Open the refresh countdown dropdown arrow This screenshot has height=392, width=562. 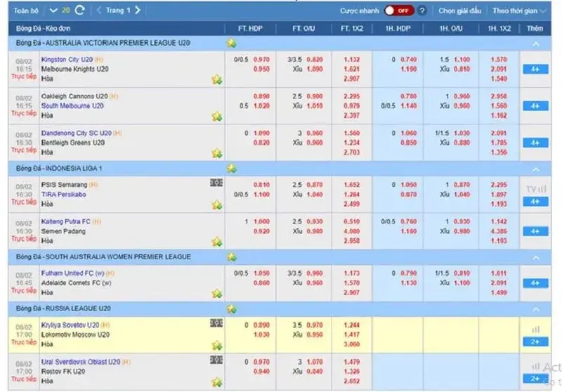53,11
